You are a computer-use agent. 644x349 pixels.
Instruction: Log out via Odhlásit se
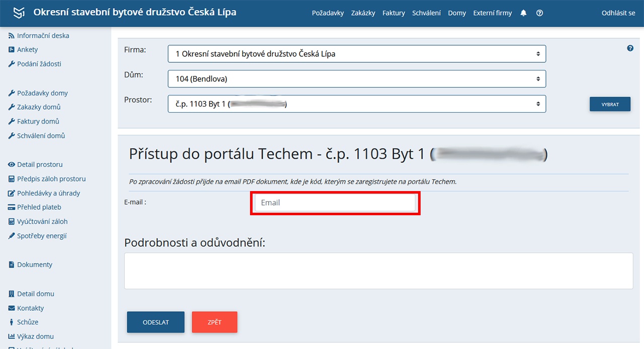(x=618, y=13)
